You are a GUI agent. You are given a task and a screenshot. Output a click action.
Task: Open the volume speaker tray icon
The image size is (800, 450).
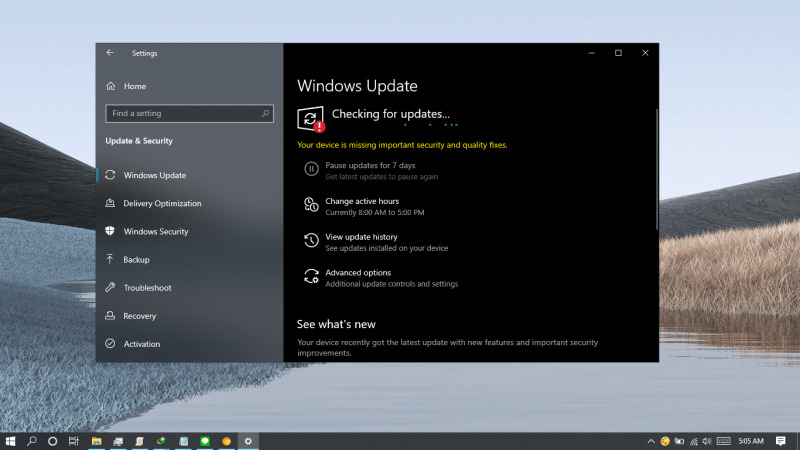(x=707, y=441)
